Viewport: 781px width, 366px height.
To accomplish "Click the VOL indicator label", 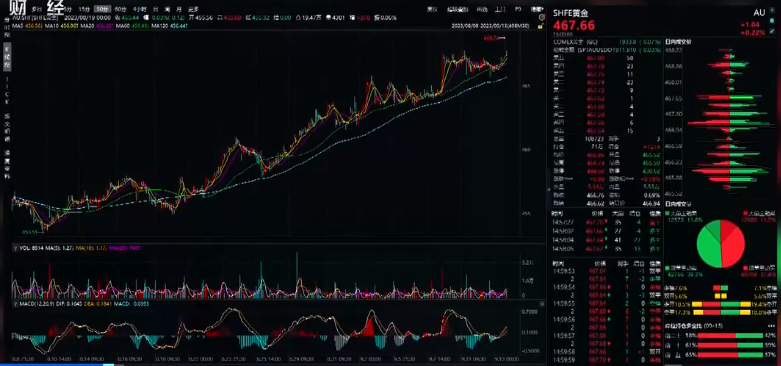I will click(25, 247).
